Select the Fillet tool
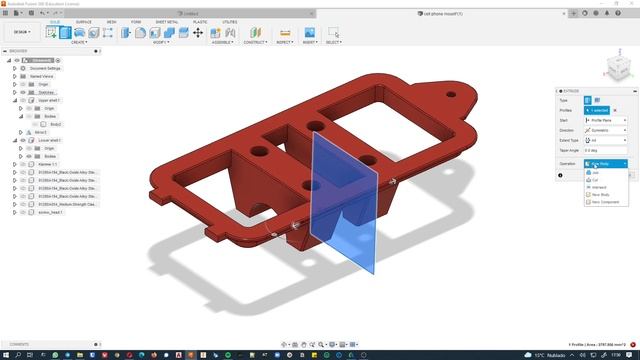Viewport: 640px width, 360px height. tap(140, 32)
